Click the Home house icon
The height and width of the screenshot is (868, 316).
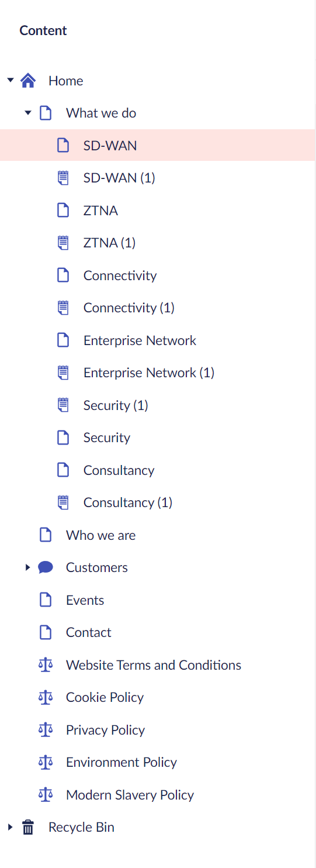[x=28, y=81]
